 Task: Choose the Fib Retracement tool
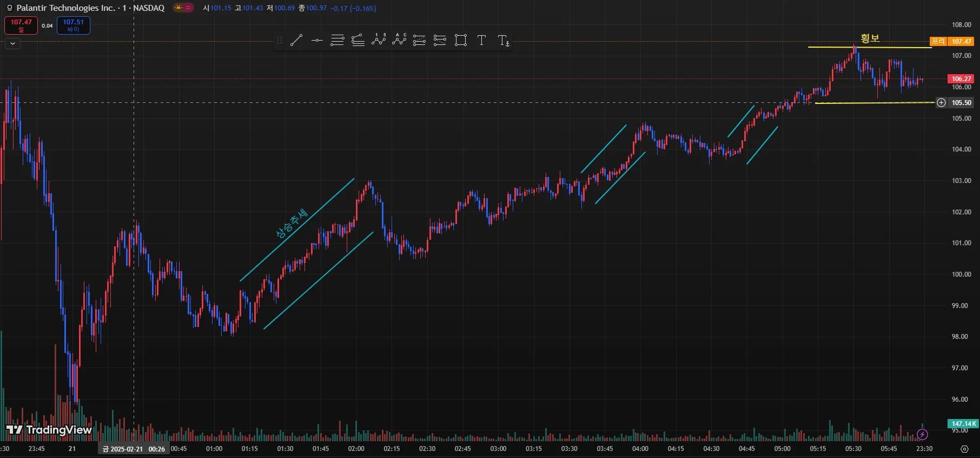(337, 40)
